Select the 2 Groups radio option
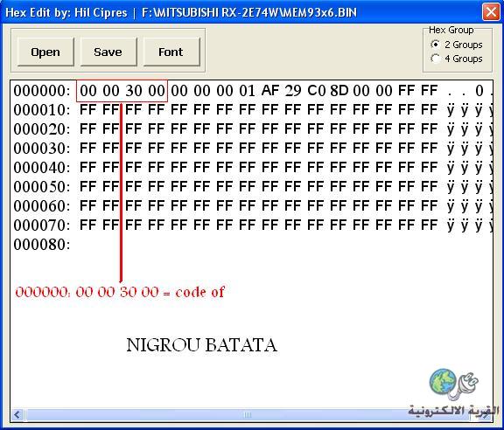 (x=435, y=45)
